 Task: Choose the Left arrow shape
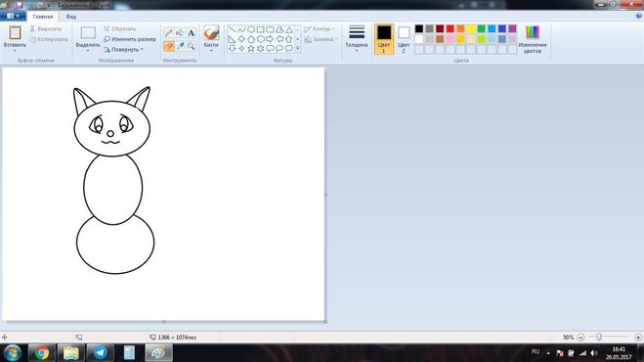click(279, 39)
